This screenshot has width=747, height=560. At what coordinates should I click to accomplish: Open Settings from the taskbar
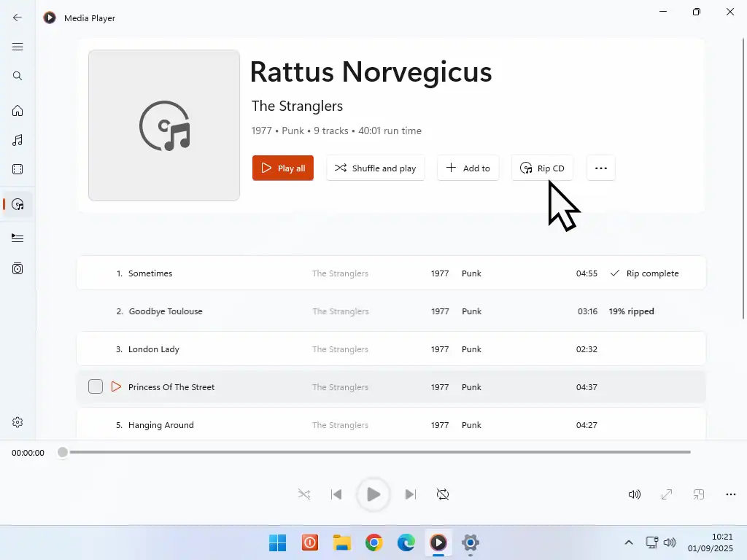click(471, 542)
